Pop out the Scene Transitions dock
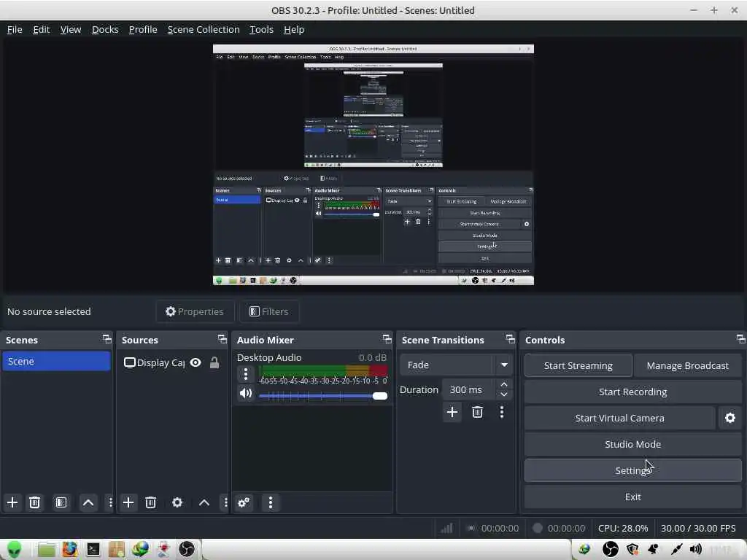747x560 pixels. click(x=510, y=339)
